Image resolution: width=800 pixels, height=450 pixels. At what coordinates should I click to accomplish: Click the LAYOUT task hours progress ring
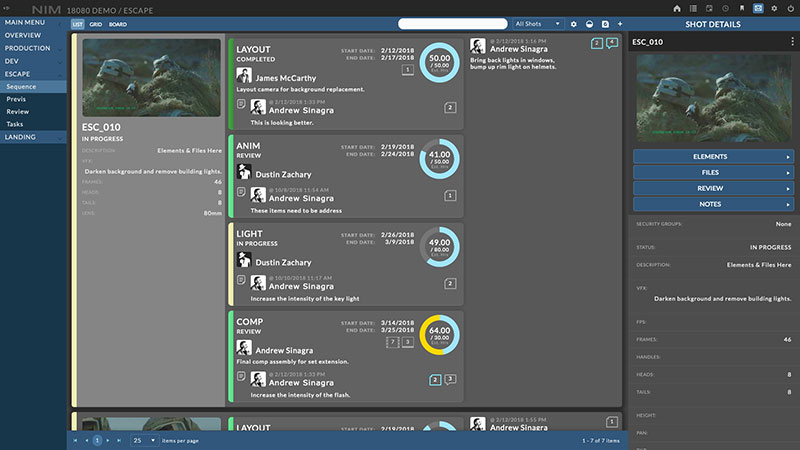(x=439, y=63)
